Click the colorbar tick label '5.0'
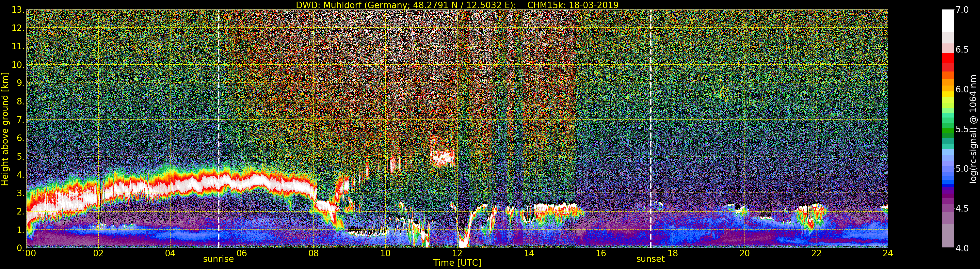Viewport: 980px width, 269px height. (962, 168)
